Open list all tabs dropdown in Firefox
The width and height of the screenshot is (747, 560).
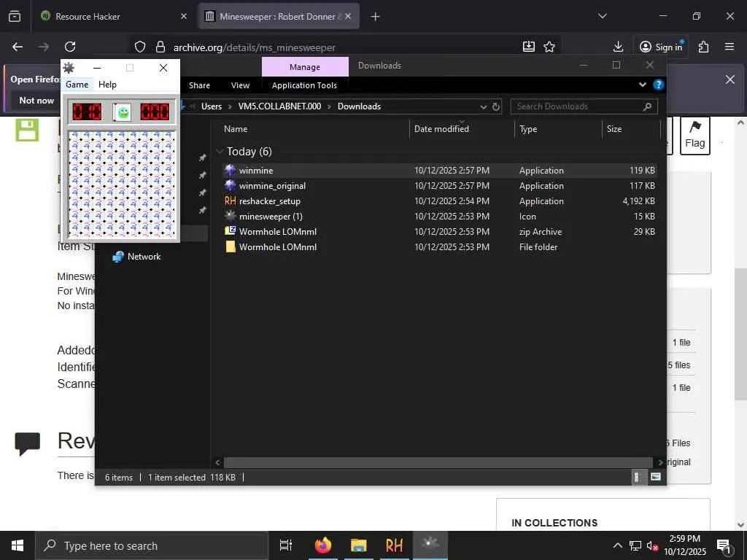pos(602,16)
